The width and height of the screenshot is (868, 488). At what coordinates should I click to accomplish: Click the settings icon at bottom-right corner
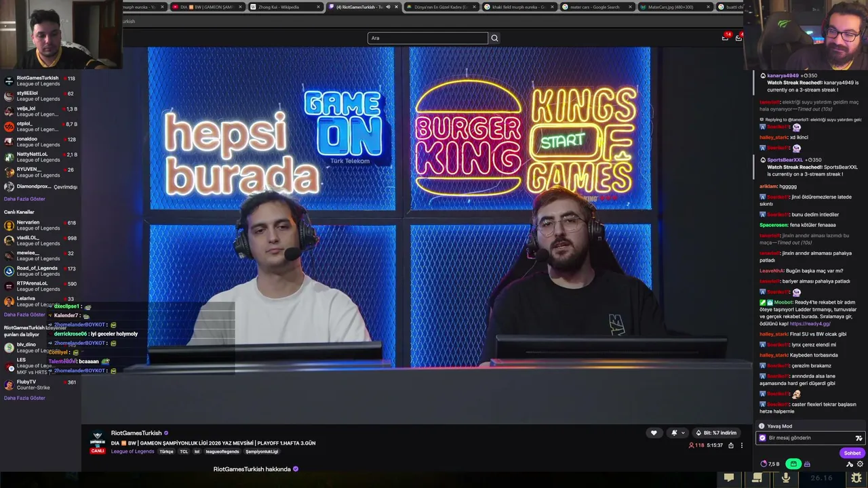click(x=856, y=478)
